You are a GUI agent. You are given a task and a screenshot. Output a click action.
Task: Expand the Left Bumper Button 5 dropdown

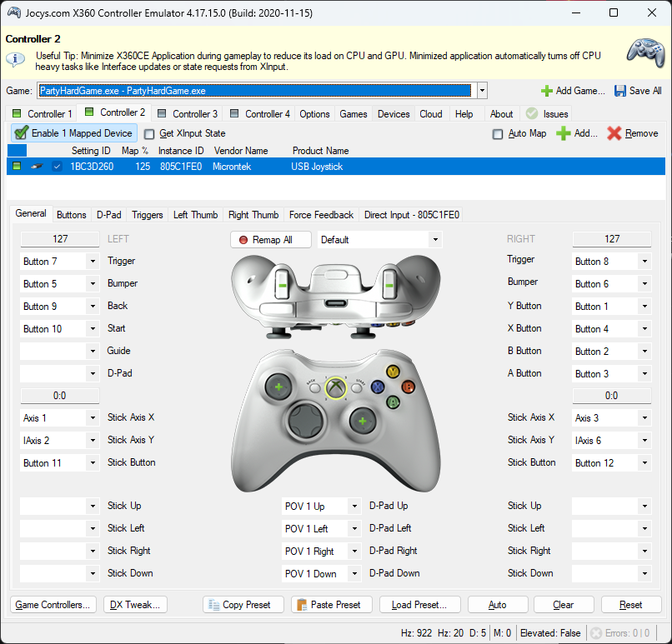pyautogui.click(x=93, y=284)
